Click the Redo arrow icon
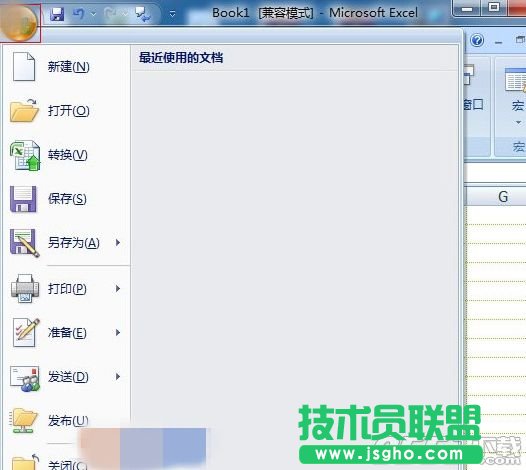526x470 pixels. click(110, 14)
